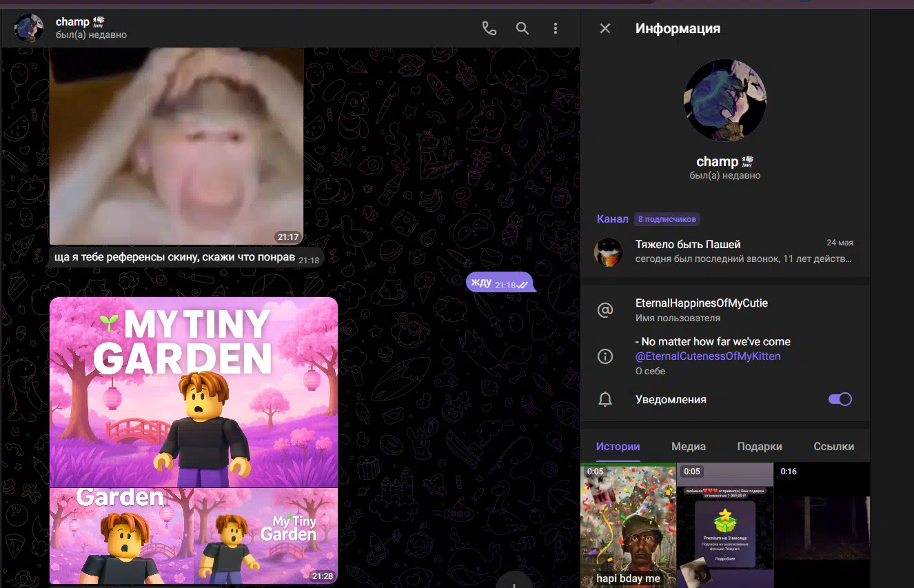The width and height of the screenshot is (914, 588).
Task: Click the Канал section label
Action: pos(612,219)
